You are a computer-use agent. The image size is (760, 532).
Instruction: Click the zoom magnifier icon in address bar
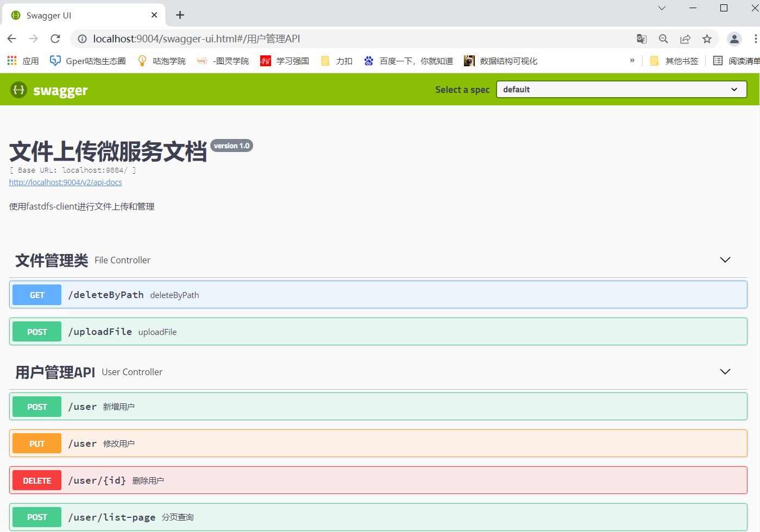[x=663, y=39]
